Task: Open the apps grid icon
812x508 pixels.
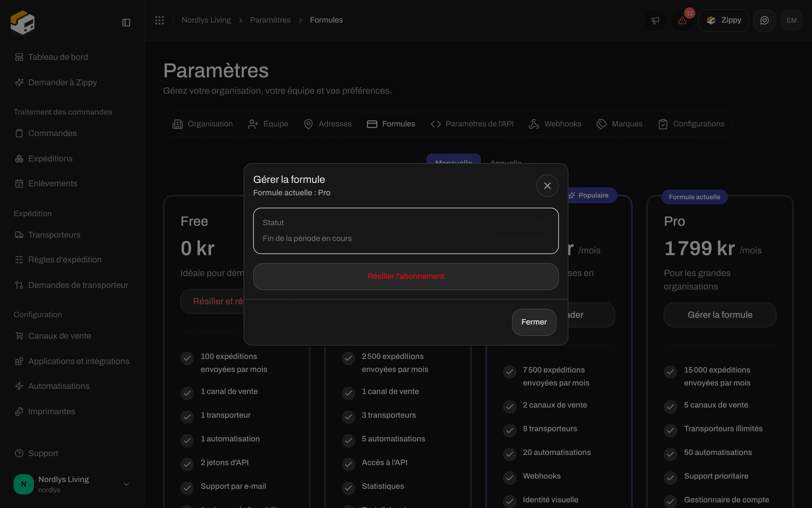Action: (x=160, y=20)
